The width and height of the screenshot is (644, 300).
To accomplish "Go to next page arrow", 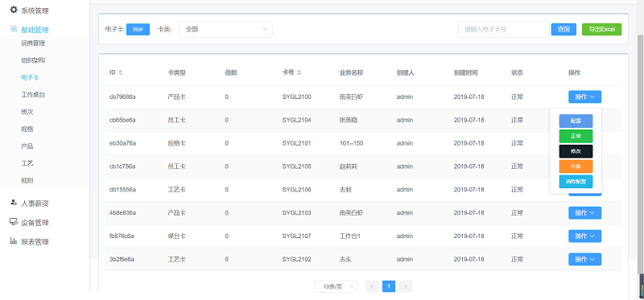I will coord(406,286).
